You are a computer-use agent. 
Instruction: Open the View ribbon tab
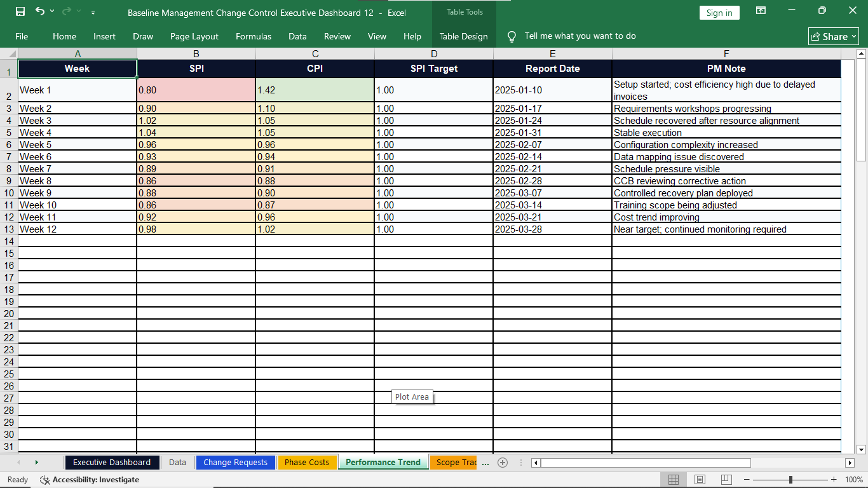point(377,36)
